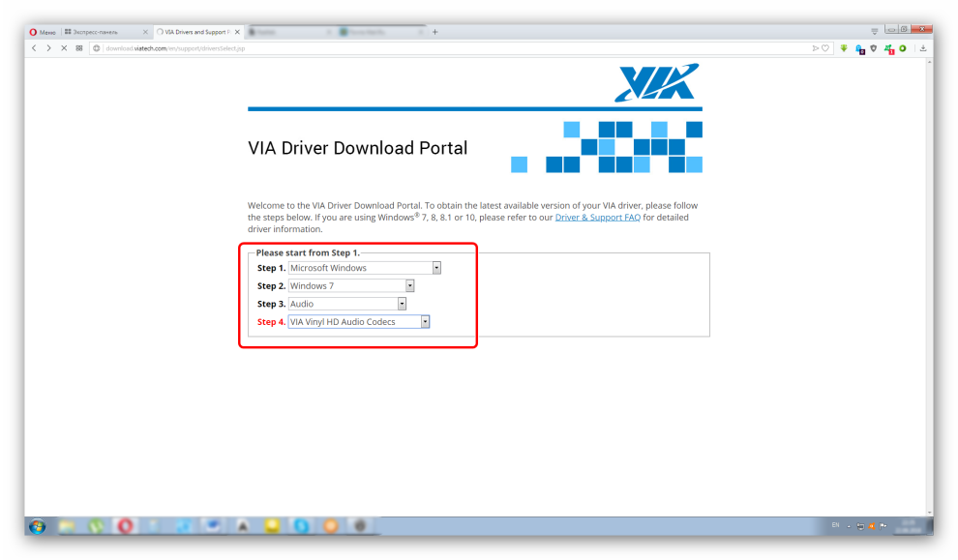Open the Speed Dial grid icon

[79, 47]
